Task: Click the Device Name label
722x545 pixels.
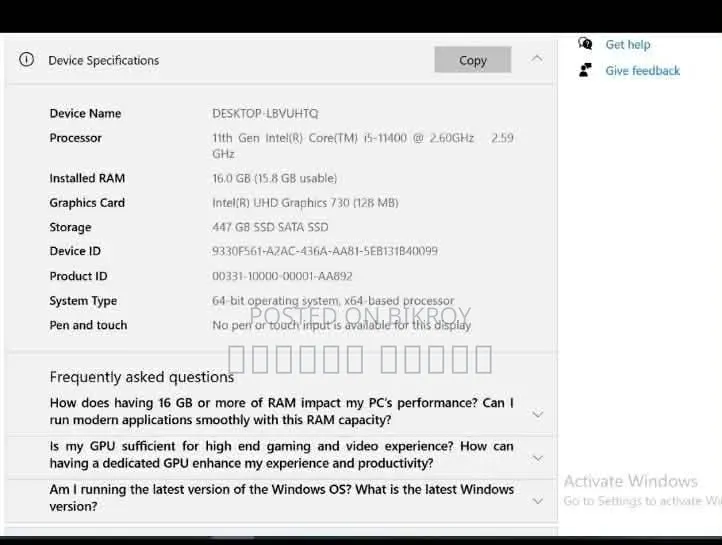Action: [85, 113]
